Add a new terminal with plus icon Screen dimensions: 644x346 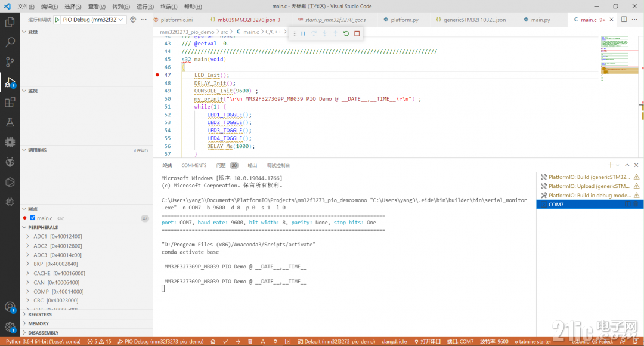coord(611,165)
